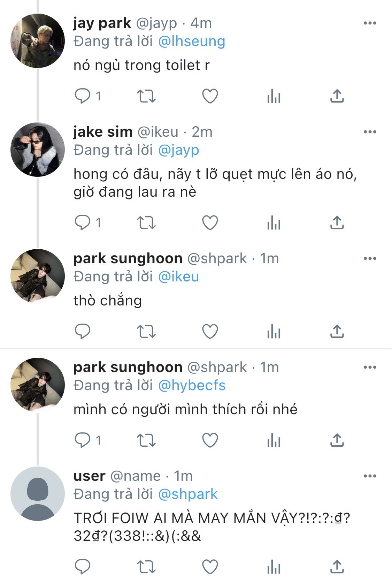The image size is (392, 583).
Task: View analytics for jake sim's tweet
Action: pyautogui.click(x=274, y=223)
